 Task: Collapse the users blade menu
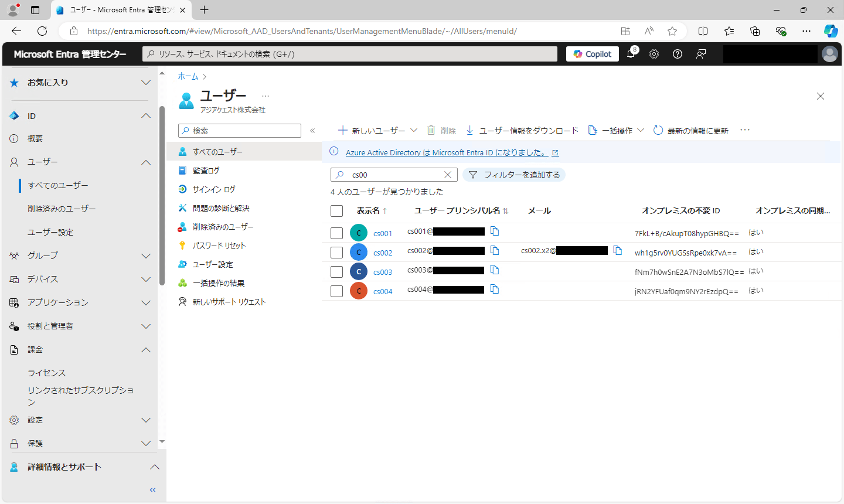point(312,131)
